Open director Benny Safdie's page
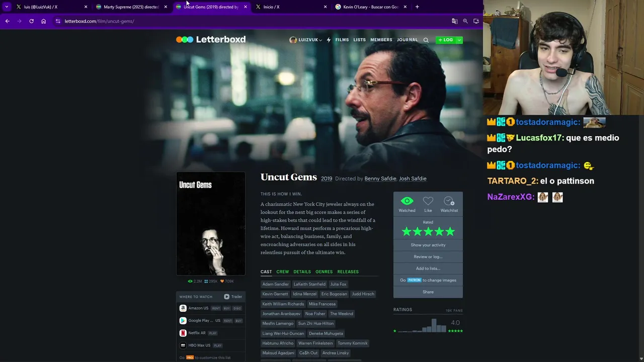This screenshot has width=644, height=362. [380, 178]
